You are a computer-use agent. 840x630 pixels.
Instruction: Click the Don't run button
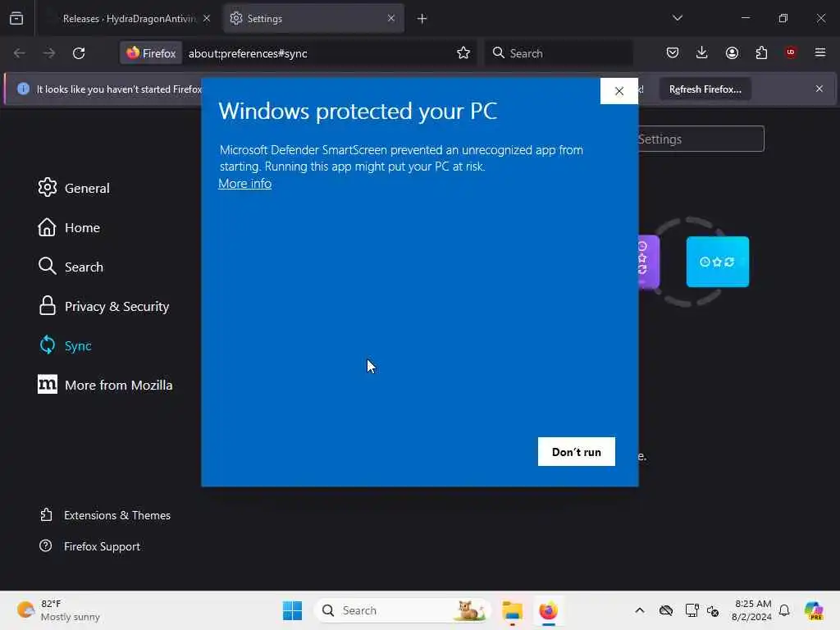[x=577, y=452]
